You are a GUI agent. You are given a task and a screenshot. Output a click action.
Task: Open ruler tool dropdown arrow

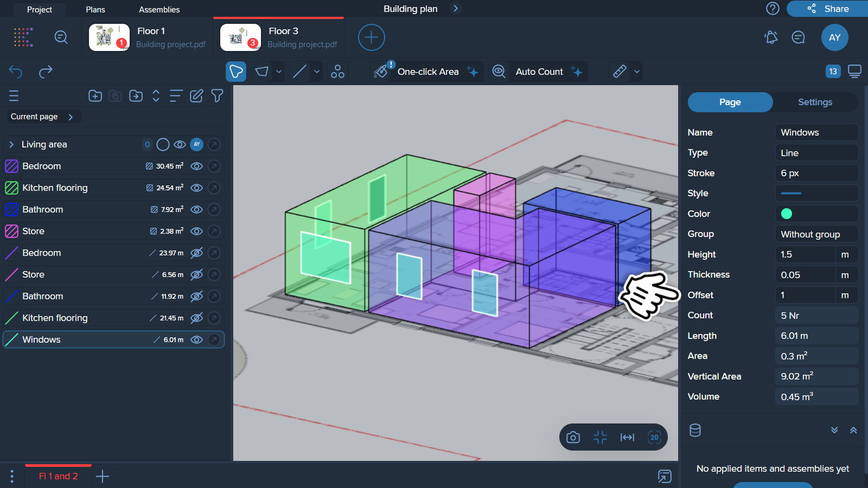(x=637, y=72)
